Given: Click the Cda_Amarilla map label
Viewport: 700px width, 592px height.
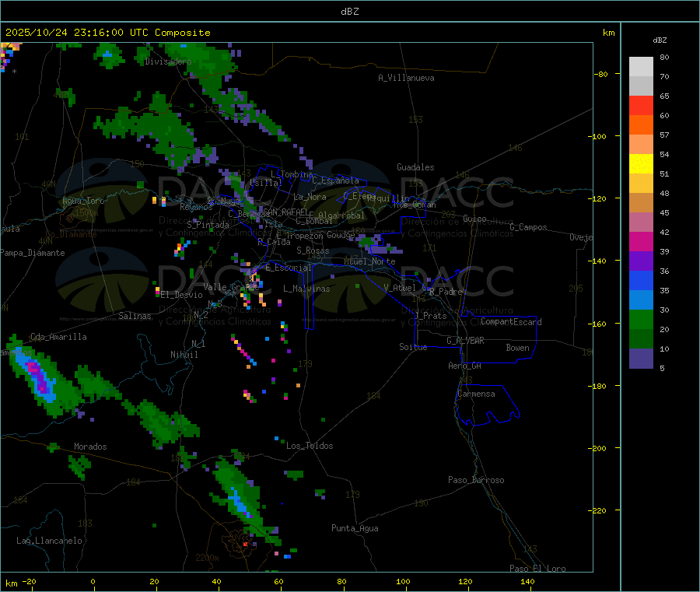Looking at the screenshot, I should coord(58,337).
